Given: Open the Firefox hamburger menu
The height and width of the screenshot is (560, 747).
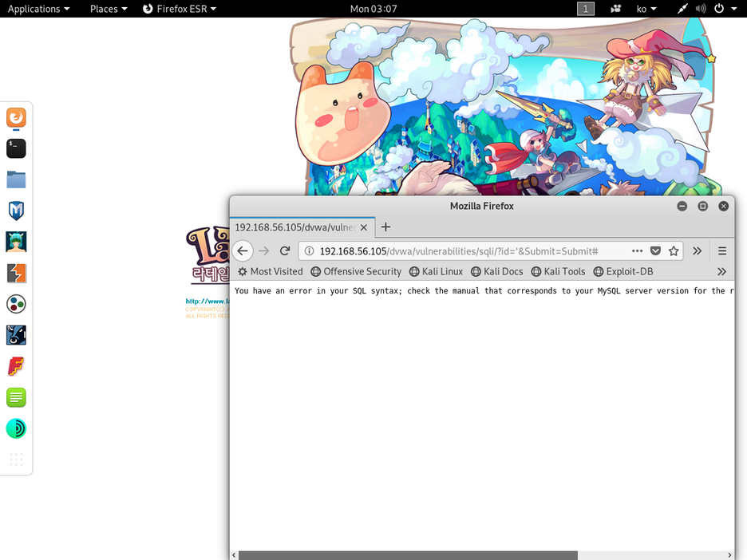Looking at the screenshot, I should tap(722, 251).
